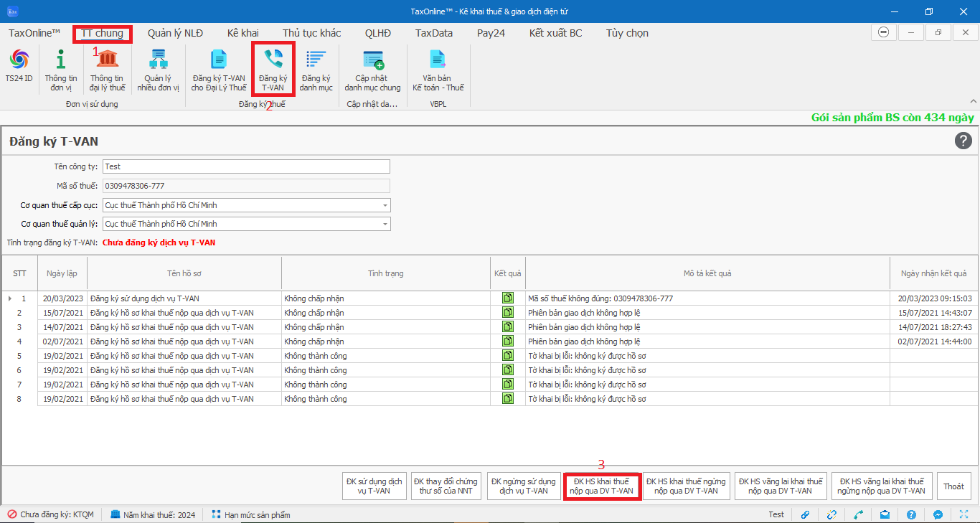980x523 pixels.
Task: Open Văn bản Kế toán - Thuế
Action: 438,70
